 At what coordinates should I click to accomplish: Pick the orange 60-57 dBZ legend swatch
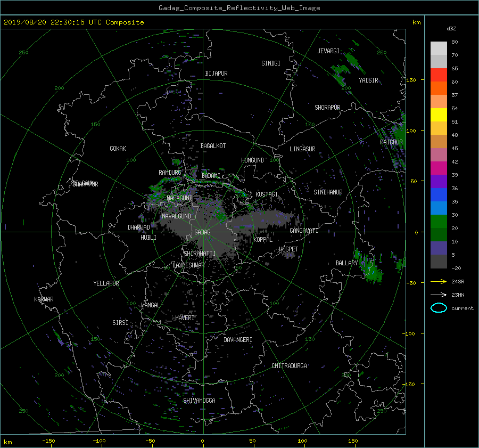(439, 88)
